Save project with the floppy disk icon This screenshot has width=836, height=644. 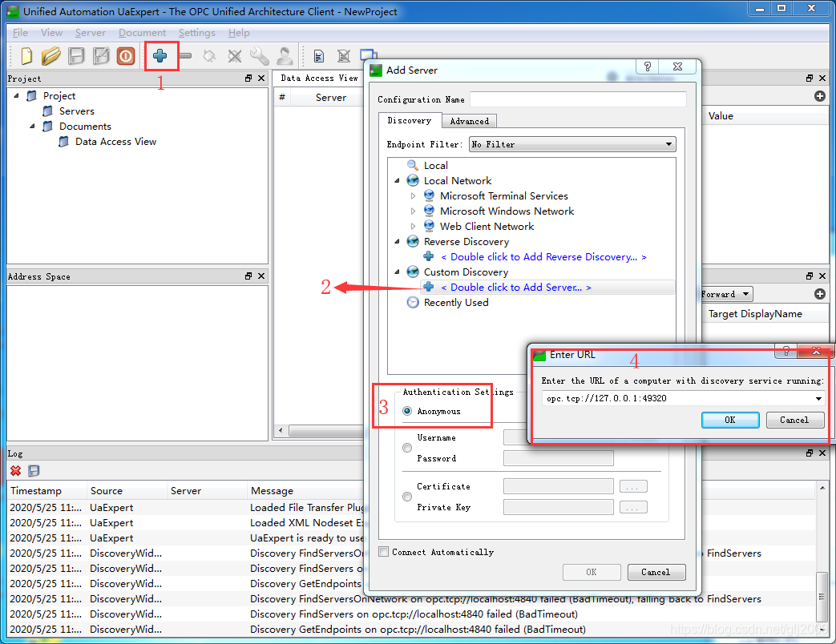(76, 55)
